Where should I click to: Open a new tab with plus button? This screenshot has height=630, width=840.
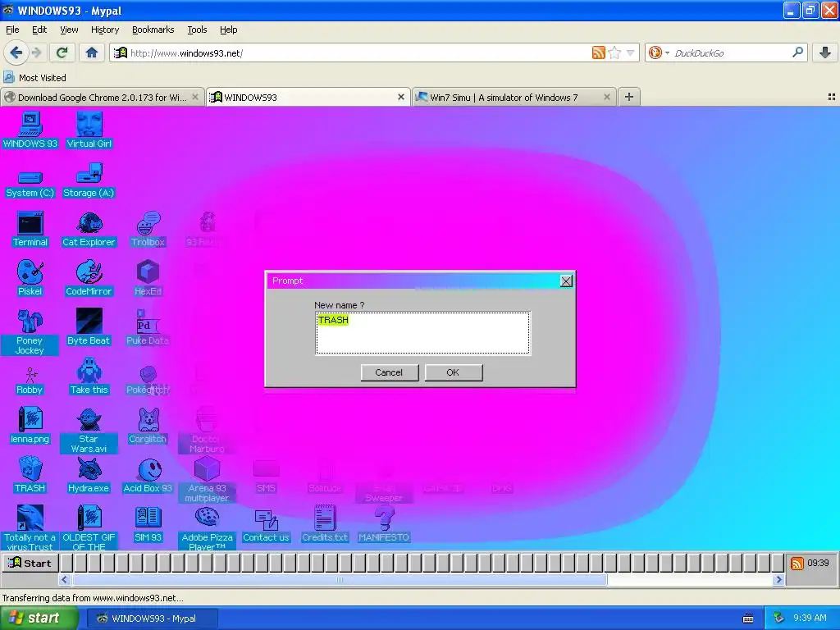click(x=629, y=97)
